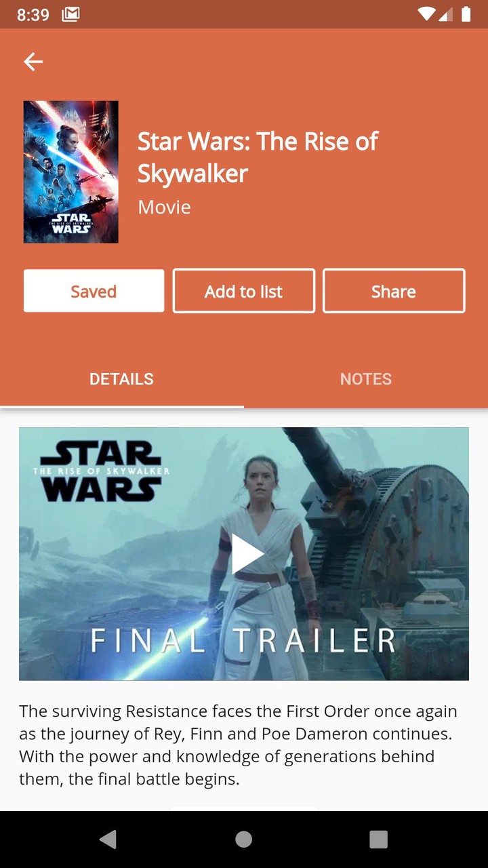Viewport: 488px width, 868px height.
Task: Tap the clock showing 8:39
Action: click(x=33, y=14)
